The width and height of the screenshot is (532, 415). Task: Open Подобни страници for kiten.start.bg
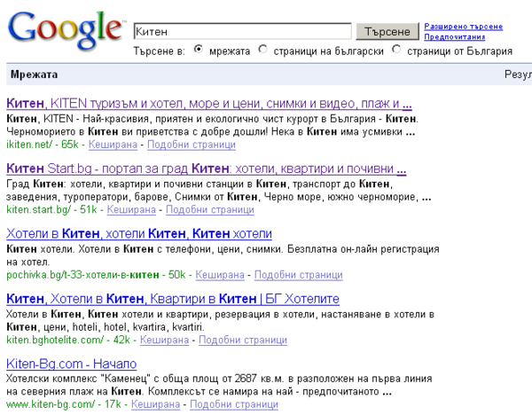click(x=210, y=209)
